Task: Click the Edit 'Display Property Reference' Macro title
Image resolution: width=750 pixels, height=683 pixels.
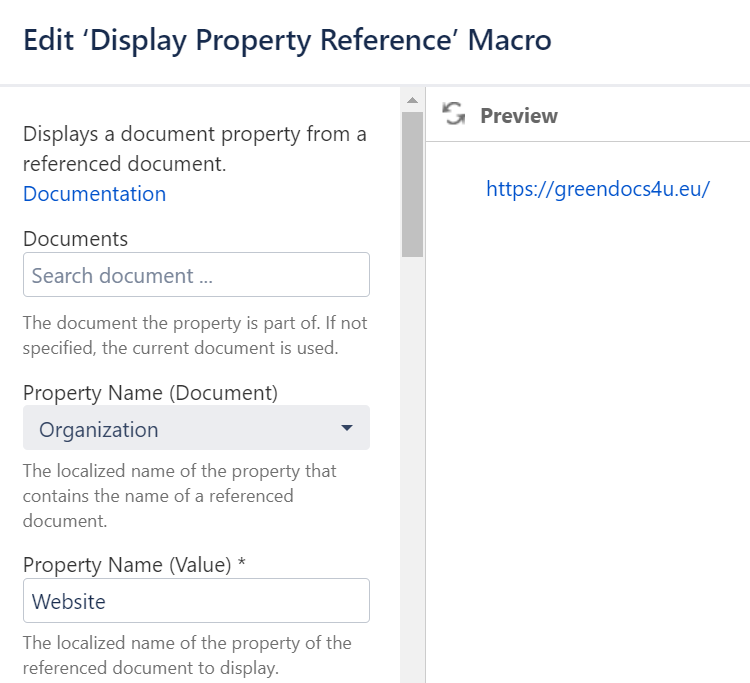Action: tap(287, 41)
